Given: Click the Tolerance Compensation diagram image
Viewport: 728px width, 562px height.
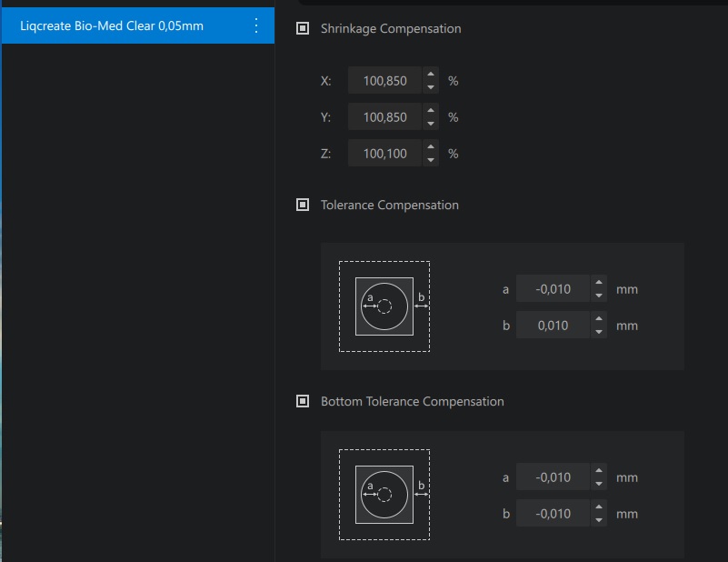Looking at the screenshot, I should (x=384, y=306).
